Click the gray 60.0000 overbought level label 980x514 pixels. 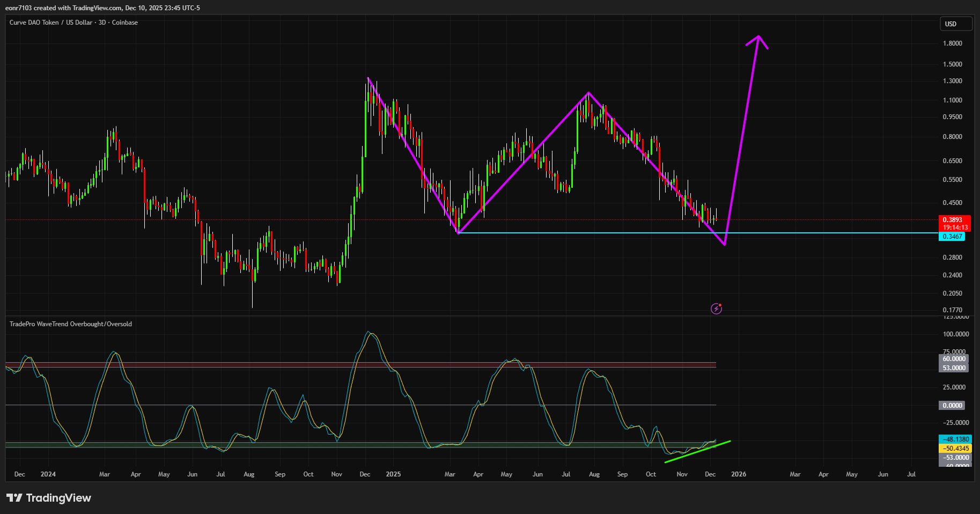click(x=954, y=359)
